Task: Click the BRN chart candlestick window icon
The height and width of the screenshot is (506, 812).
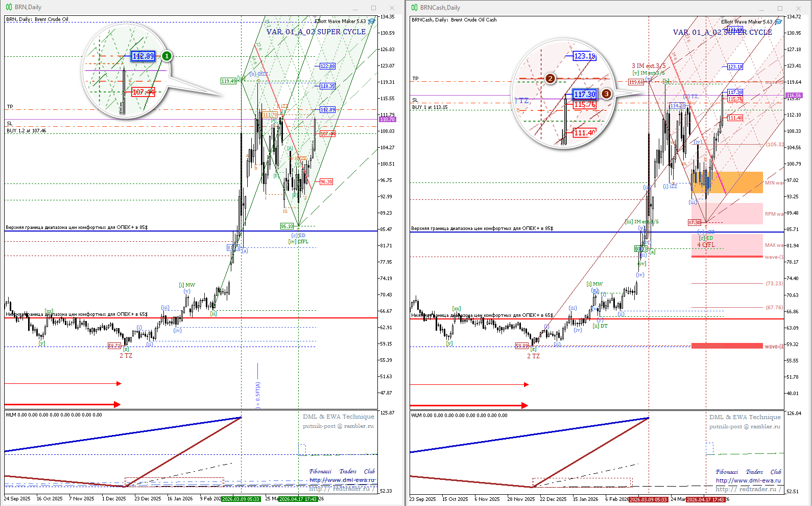Action: pyautogui.click(x=9, y=7)
